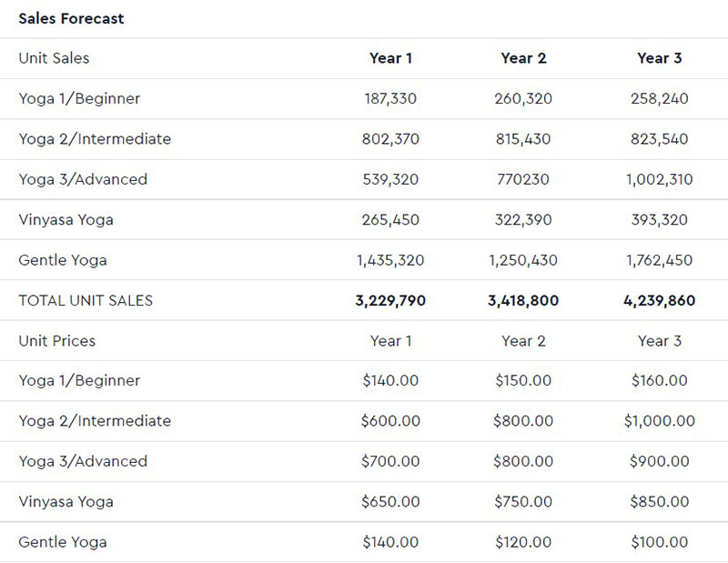This screenshot has width=728, height=563.
Task: Select the $1,000.00 price cell
Action: pyautogui.click(x=659, y=421)
